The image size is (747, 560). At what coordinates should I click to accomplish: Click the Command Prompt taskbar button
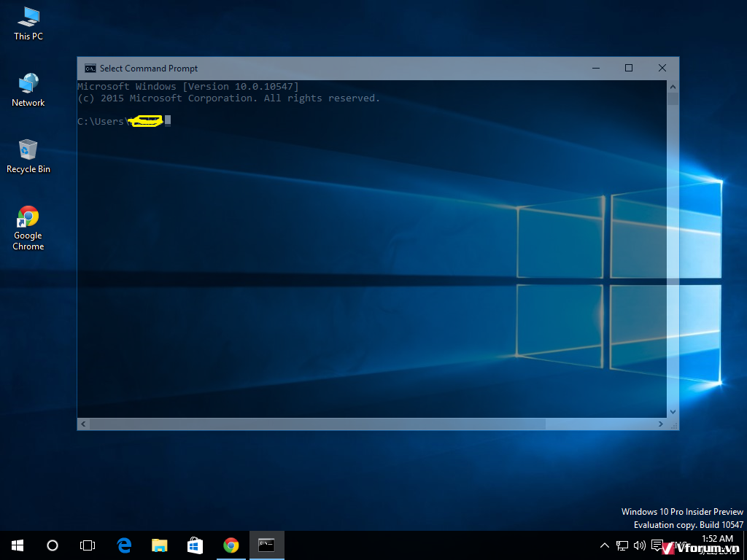pyautogui.click(x=267, y=545)
